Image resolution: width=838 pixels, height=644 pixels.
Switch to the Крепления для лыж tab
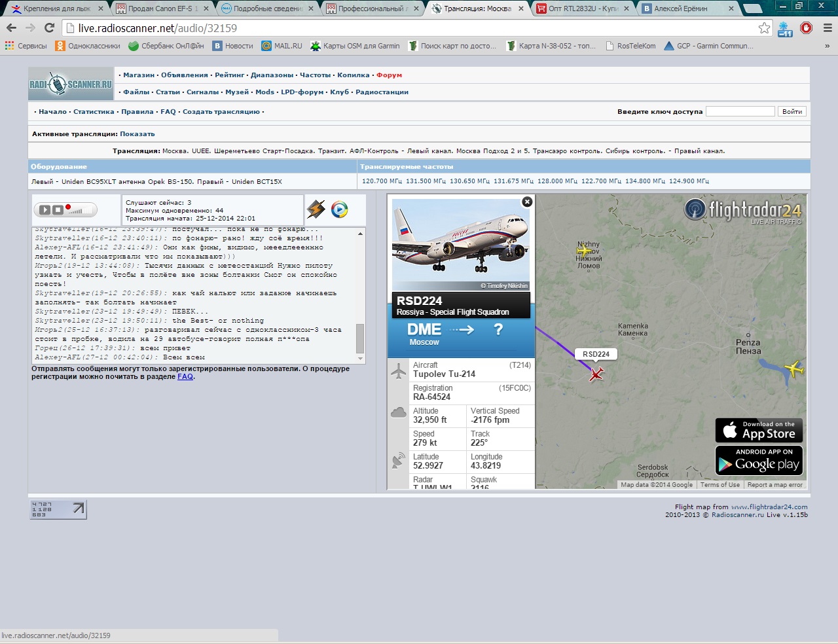(x=57, y=9)
